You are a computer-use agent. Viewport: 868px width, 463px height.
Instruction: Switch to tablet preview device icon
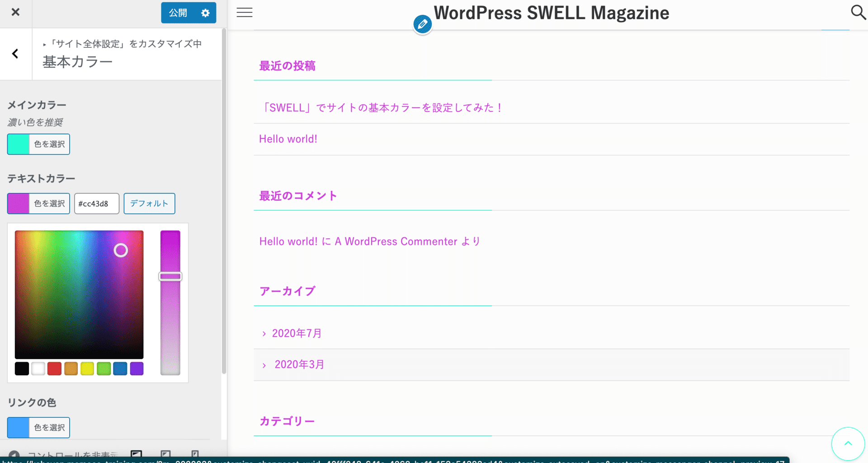(x=166, y=454)
